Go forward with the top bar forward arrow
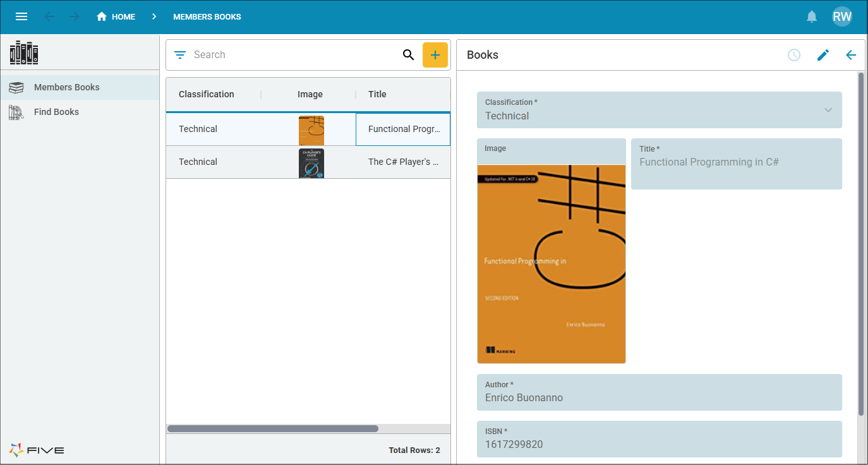This screenshot has width=868, height=465. pyautogui.click(x=75, y=16)
